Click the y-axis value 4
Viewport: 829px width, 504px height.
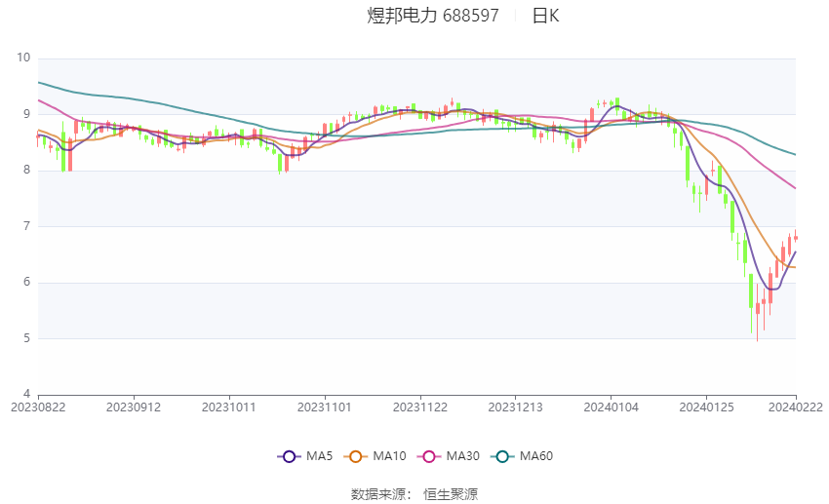[27, 394]
